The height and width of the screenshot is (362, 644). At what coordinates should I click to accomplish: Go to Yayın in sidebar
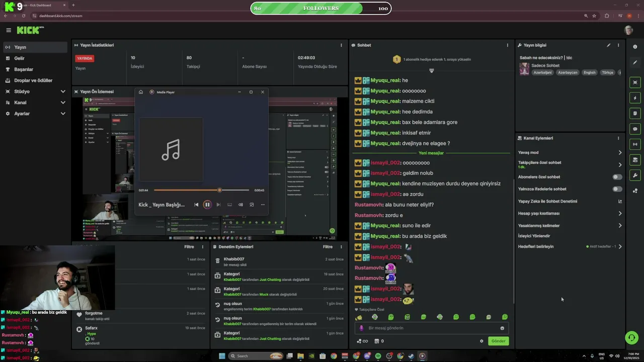[x=35, y=47]
